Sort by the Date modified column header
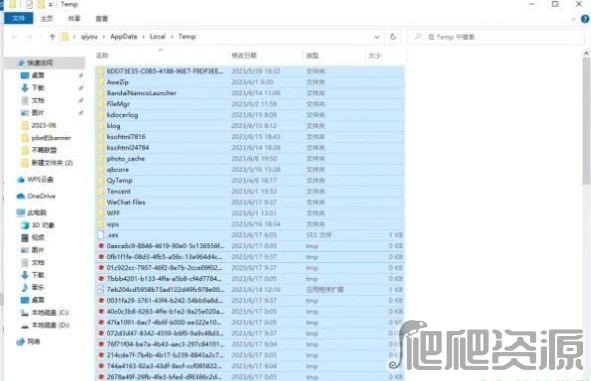Screen dimensions: 591x381 pyautogui.click(x=244, y=55)
